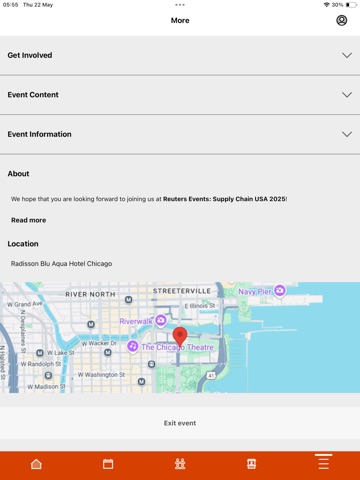Tap the Riverwalk camera marker
The width and height of the screenshot is (360, 480).
[x=161, y=320]
